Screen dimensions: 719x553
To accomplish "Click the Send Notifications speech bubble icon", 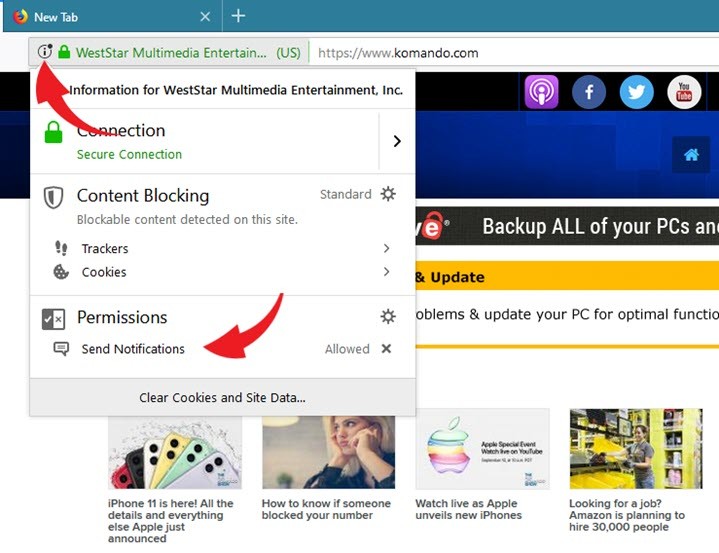I will click(61, 349).
